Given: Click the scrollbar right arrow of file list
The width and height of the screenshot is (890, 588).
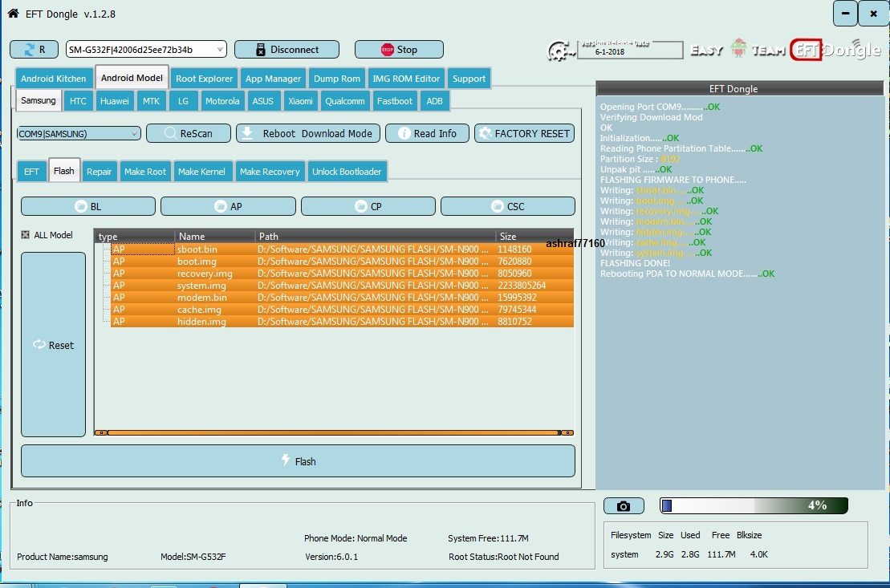Looking at the screenshot, I should (x=567, y=432).
